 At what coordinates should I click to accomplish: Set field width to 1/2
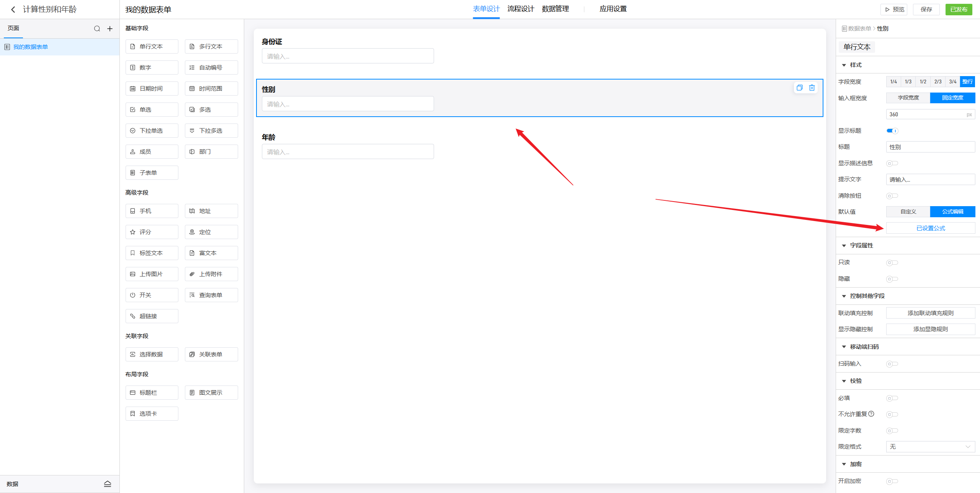click(923, 81)
